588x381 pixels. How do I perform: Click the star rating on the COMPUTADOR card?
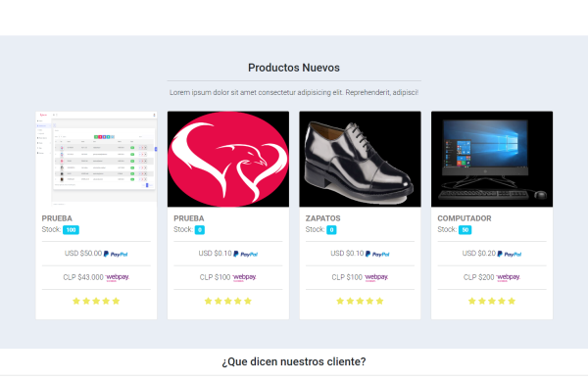pyautogui.click(x=492, y=301)
